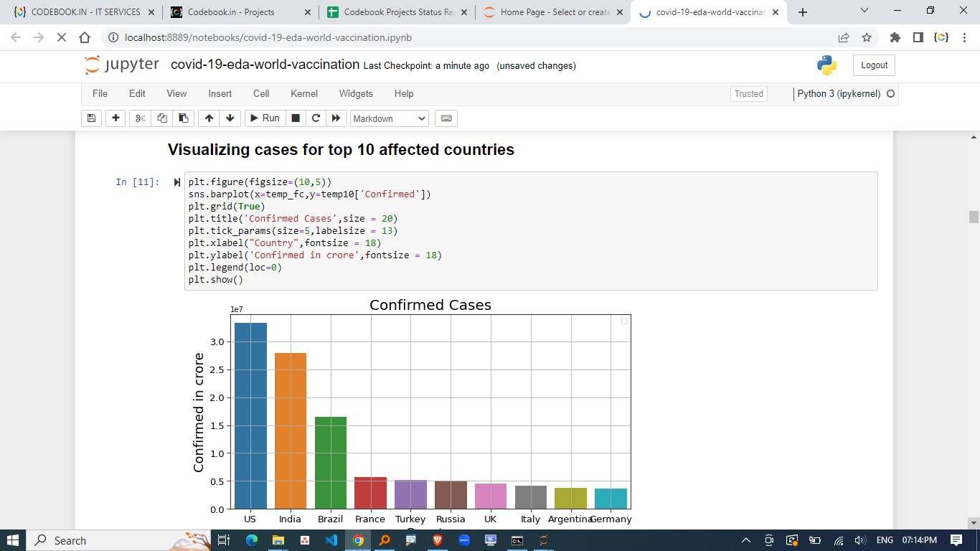Open Chrome side panel icon

(x=918, y=37)
